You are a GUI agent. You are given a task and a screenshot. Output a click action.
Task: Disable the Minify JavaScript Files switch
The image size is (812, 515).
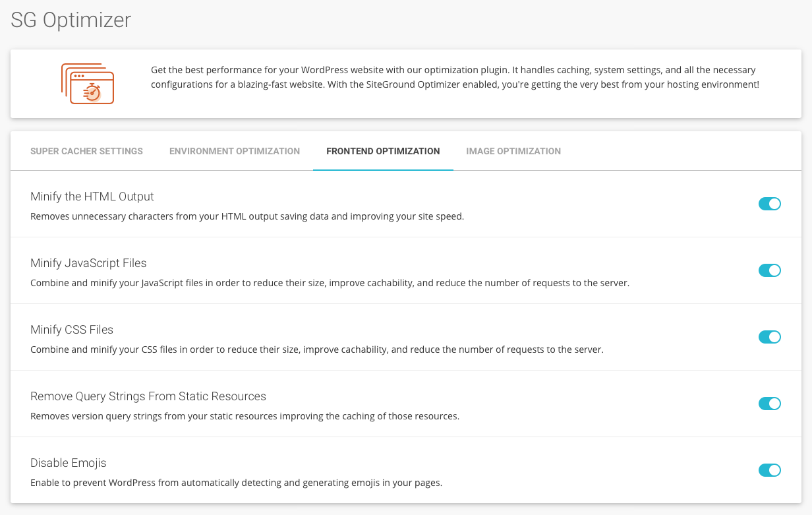pos(769,270)
